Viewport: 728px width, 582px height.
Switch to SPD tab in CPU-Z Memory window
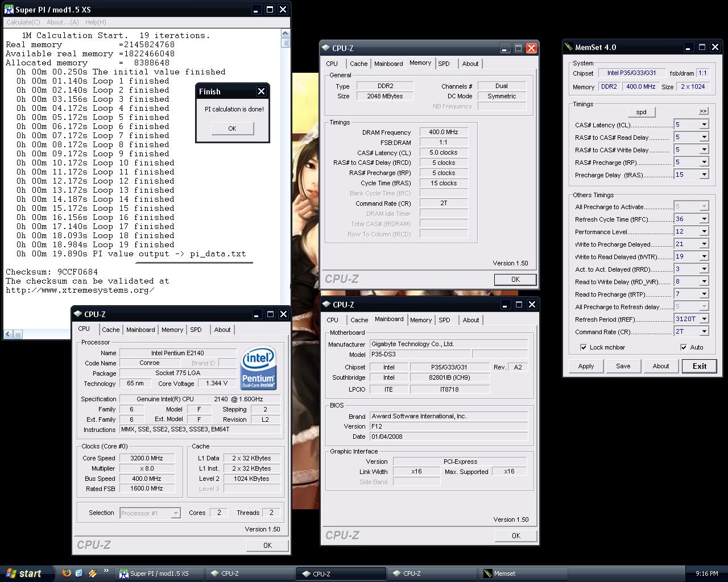pos(444,64)
